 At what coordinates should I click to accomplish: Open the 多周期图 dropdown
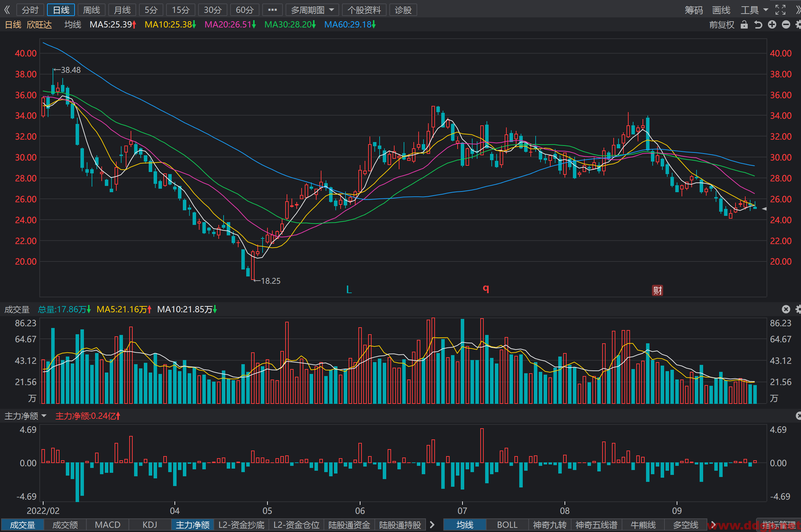coord(312,10)
